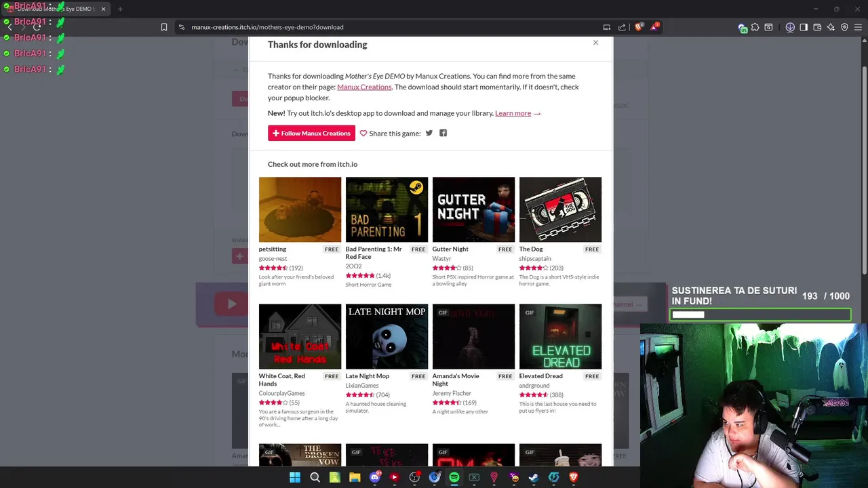The width and height of the screenshot is (868, 488).
Task: Visit Jeremy Fischer author page
Action: click(452, 393)
